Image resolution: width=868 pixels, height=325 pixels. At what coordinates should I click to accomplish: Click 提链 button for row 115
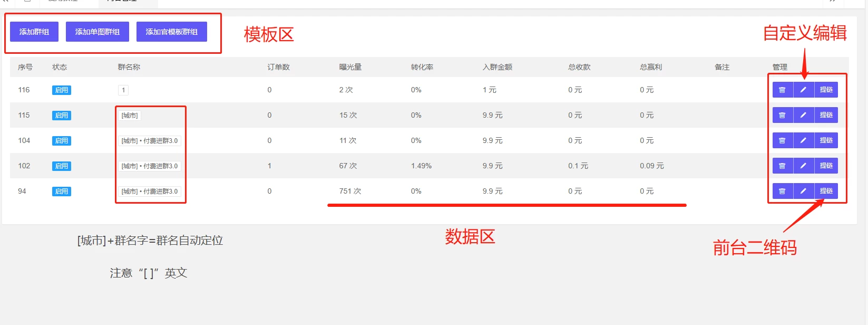click(x=826, y=115)
